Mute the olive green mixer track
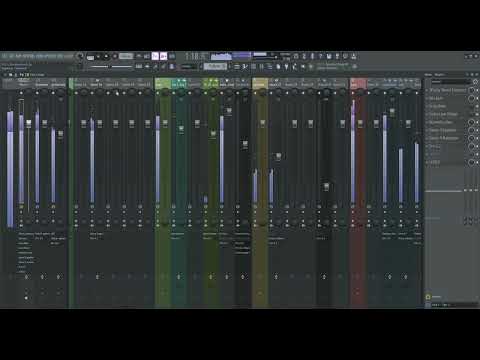480x360 pixels. [x=206, y=93]
